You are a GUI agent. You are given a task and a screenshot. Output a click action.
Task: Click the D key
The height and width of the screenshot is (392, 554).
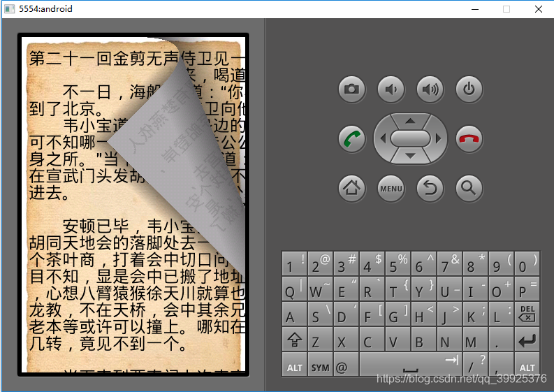click(346, 314)
